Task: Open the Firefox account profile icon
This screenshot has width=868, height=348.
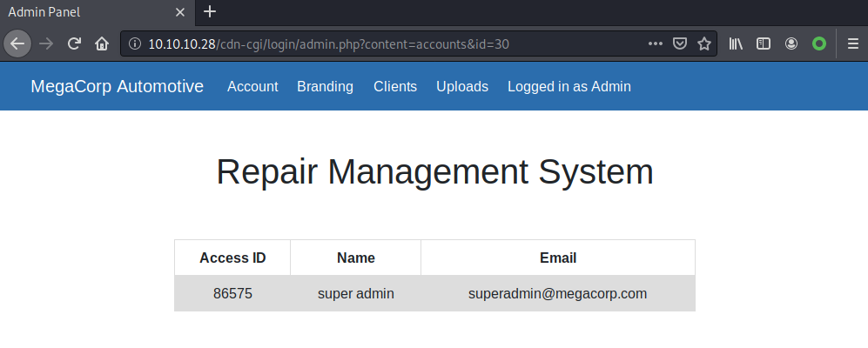Action: coord(791,43)
